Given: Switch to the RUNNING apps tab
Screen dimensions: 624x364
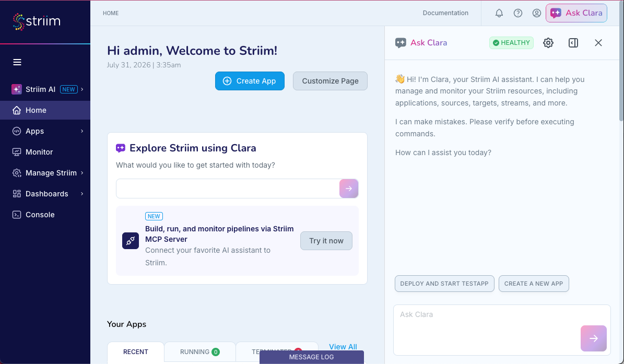Looking at the screenshot, I should (200, 352).
